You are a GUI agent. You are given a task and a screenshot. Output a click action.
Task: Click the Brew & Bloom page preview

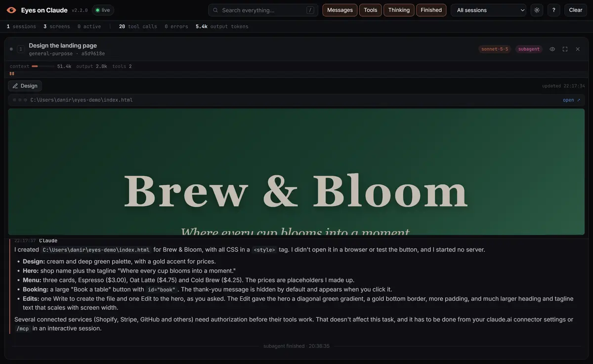(296, 172)
